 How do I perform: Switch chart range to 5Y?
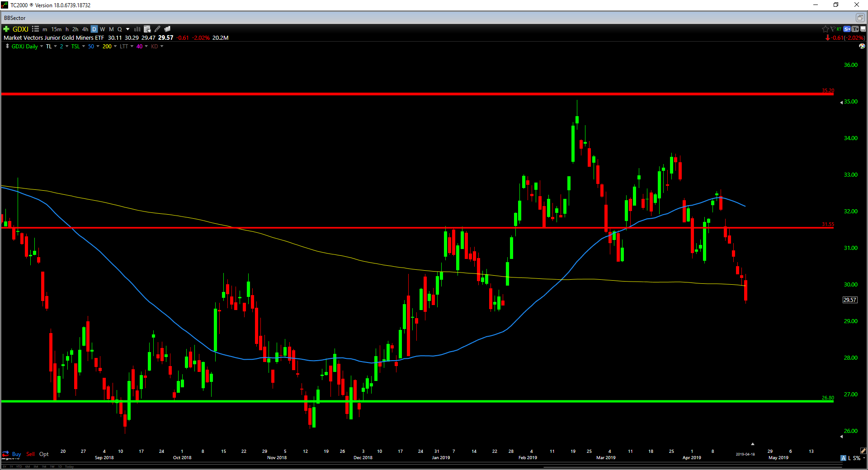tap(5, 466)
